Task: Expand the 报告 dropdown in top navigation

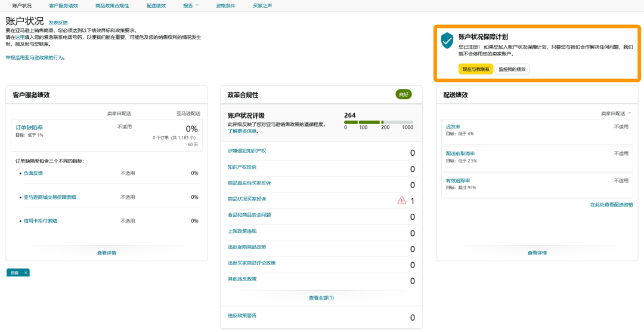Action: 191,5
